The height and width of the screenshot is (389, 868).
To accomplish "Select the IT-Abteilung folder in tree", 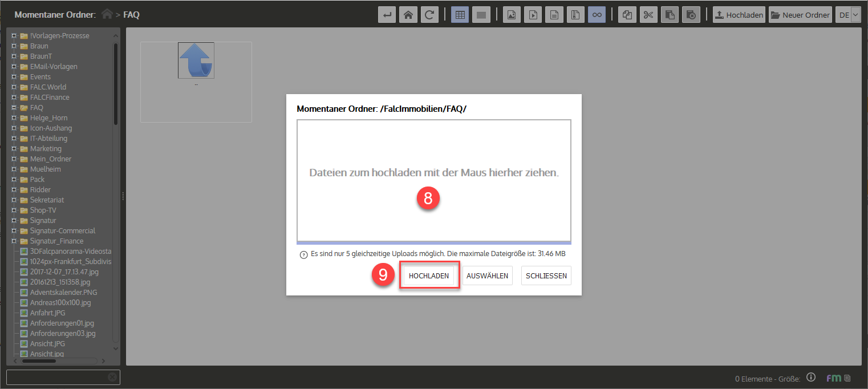I will click(x=48, y=139).
